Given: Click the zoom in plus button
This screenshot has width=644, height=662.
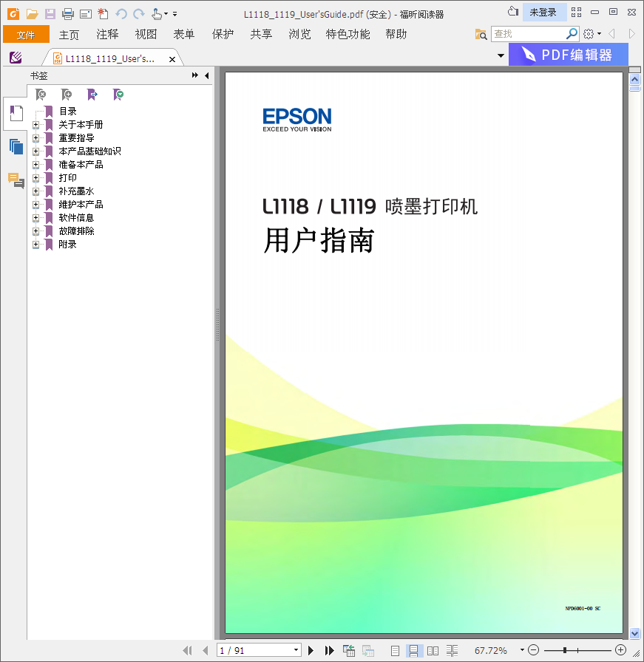Looking at the screenshot, I should (x=620, y=650).
